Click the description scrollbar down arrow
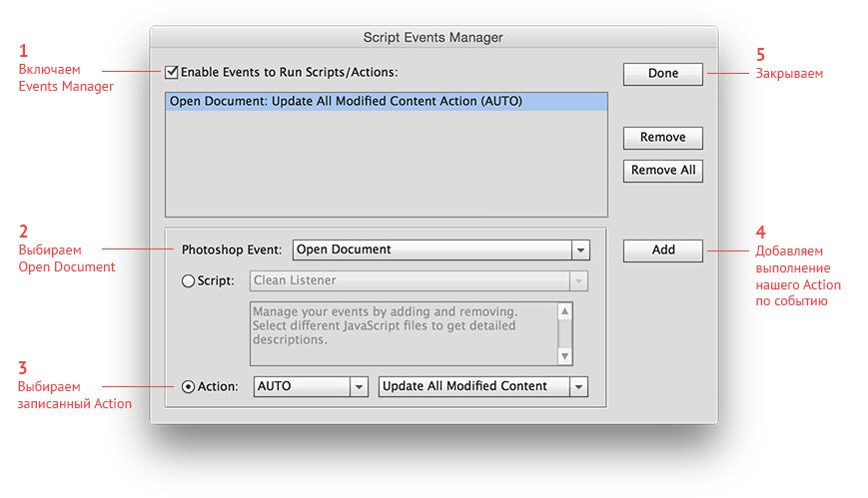The height and width of the screenshot is (498, 868). (564, 356)
